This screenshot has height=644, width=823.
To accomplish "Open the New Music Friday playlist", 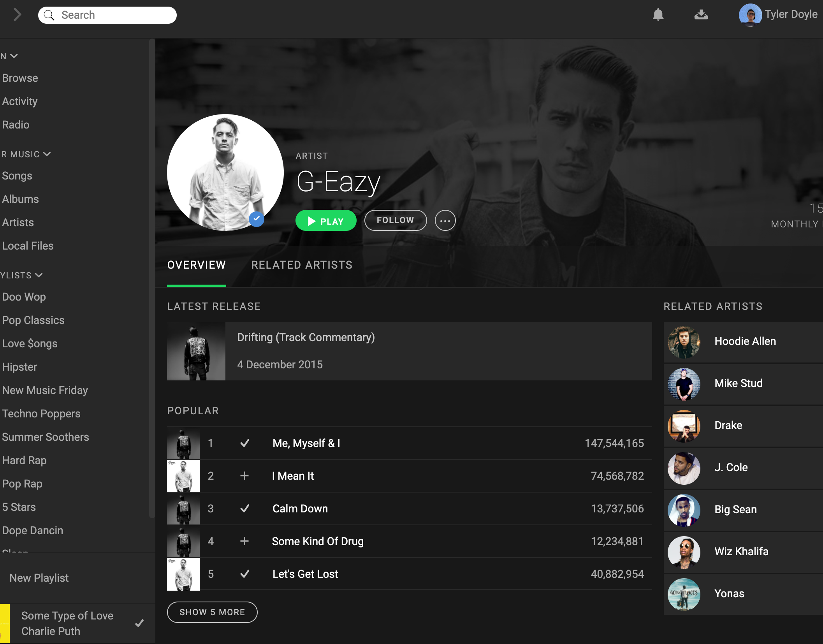I will coord(45,391).
